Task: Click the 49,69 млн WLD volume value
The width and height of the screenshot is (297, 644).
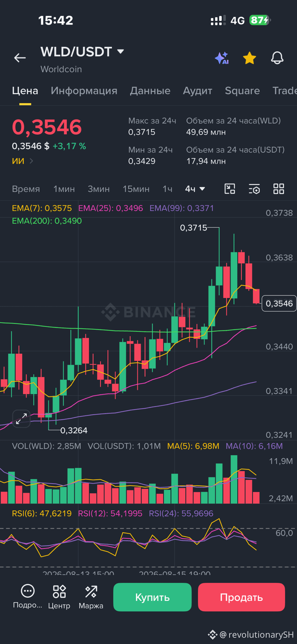Action: pos(206,132)
